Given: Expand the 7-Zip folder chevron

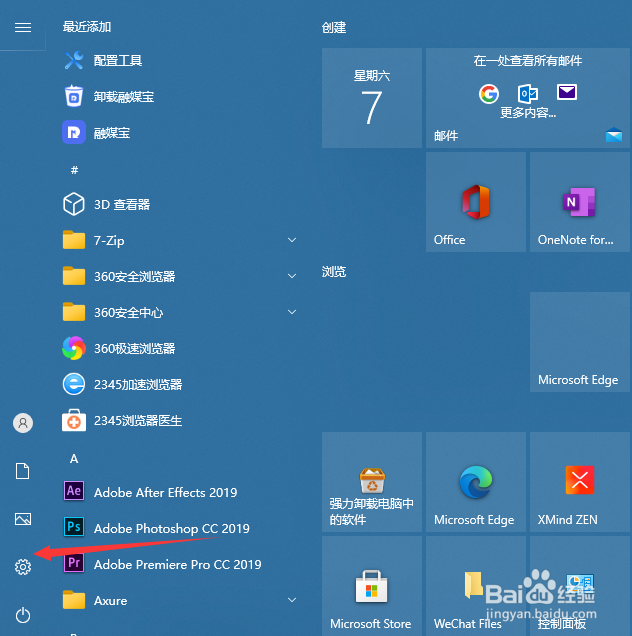Looking at the screenshot, I should tap(292, 240).
